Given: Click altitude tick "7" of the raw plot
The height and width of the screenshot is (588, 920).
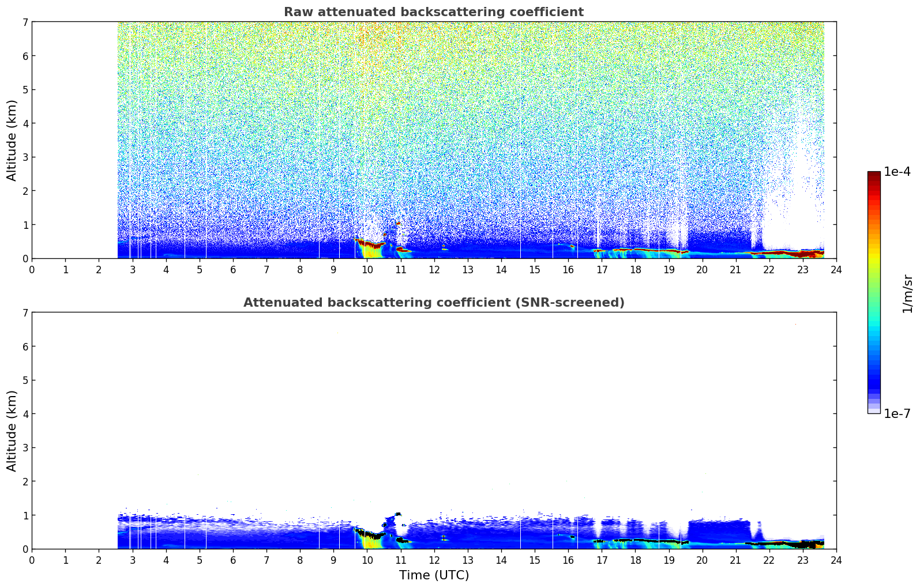Looking at the screenshot, I should tap(24, 22).
